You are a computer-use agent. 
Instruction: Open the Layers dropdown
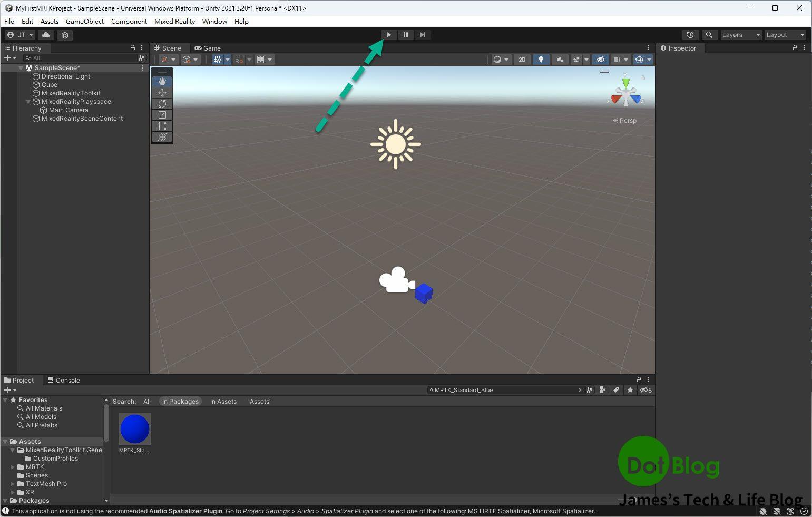click(x=741, y=35)
